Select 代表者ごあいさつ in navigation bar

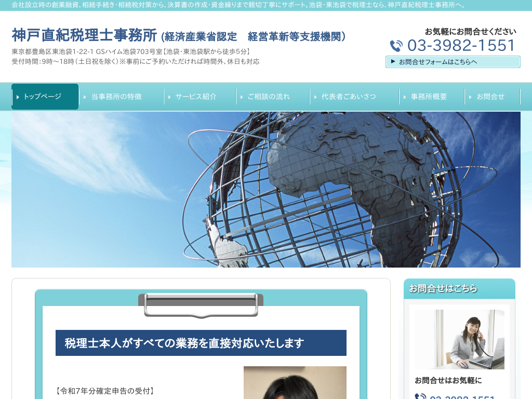tap(349, 97)
